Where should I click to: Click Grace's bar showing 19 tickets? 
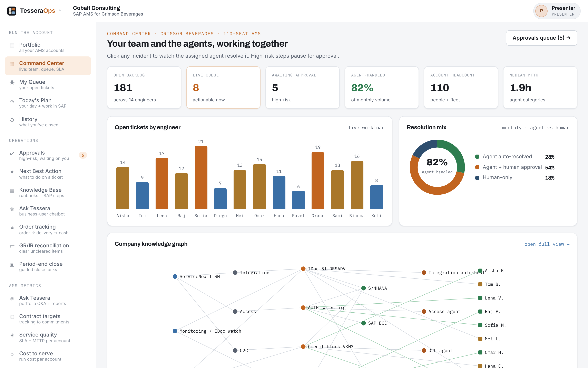point(318,180)
